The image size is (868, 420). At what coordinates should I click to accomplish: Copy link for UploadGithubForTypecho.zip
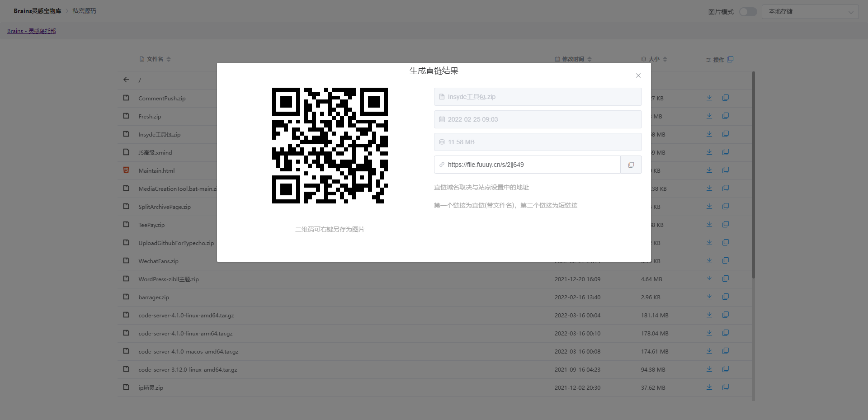click(726, 242)
